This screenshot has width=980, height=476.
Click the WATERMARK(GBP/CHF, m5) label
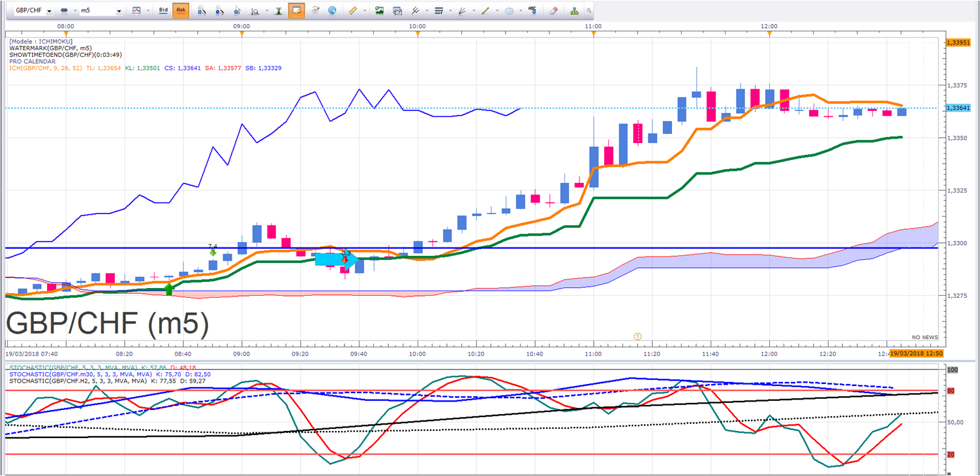[x=50, y=48]
